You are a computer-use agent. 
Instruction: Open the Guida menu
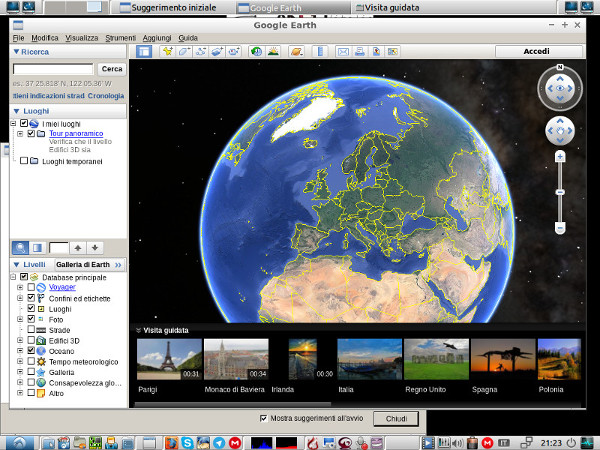tap(188, 38)
